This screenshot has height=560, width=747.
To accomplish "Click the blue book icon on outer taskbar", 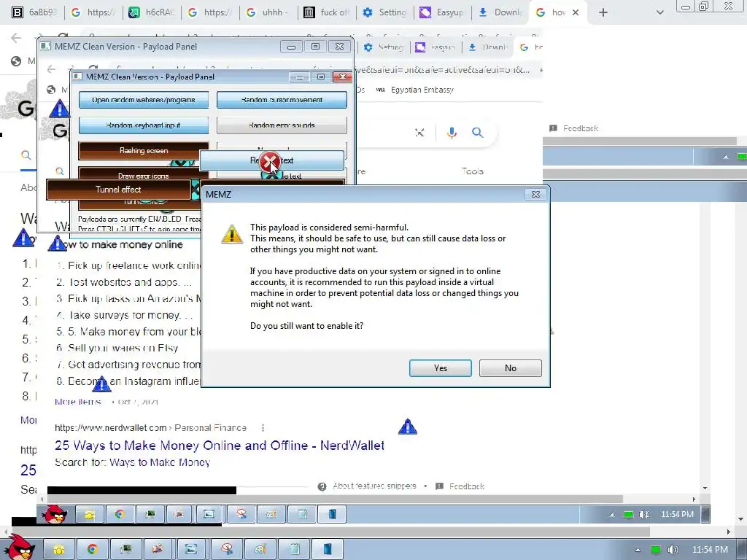I will point(328,550).
